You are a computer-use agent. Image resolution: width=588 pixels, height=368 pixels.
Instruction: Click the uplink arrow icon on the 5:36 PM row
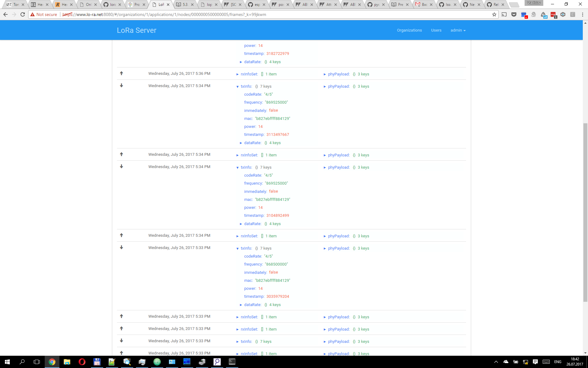(x=121, y=73)
